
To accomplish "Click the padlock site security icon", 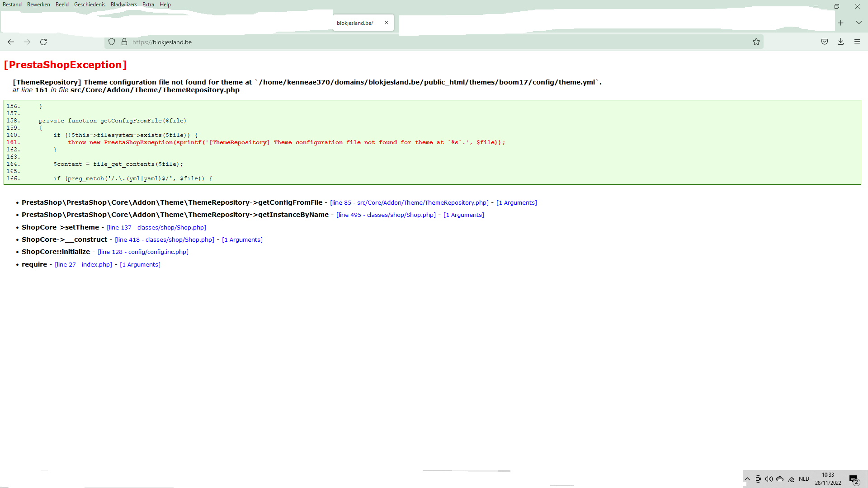I will [x=124, y=42].
